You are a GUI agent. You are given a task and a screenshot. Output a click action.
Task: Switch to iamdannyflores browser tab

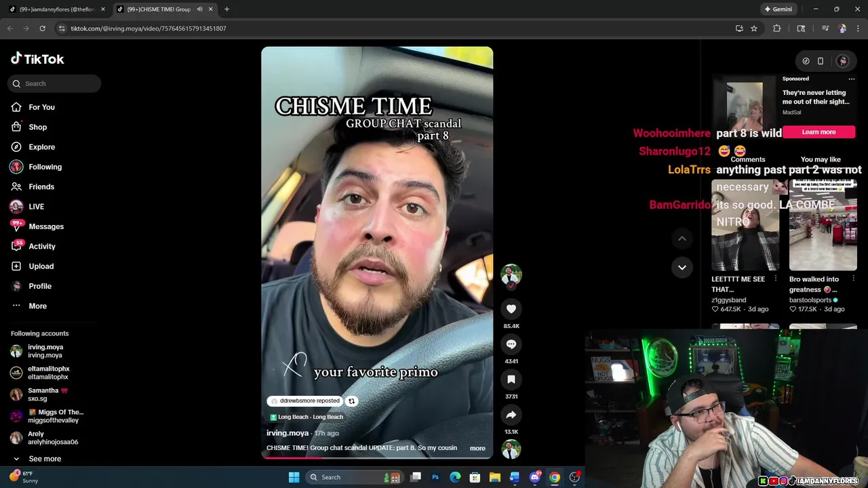click(x=57, y=9)
